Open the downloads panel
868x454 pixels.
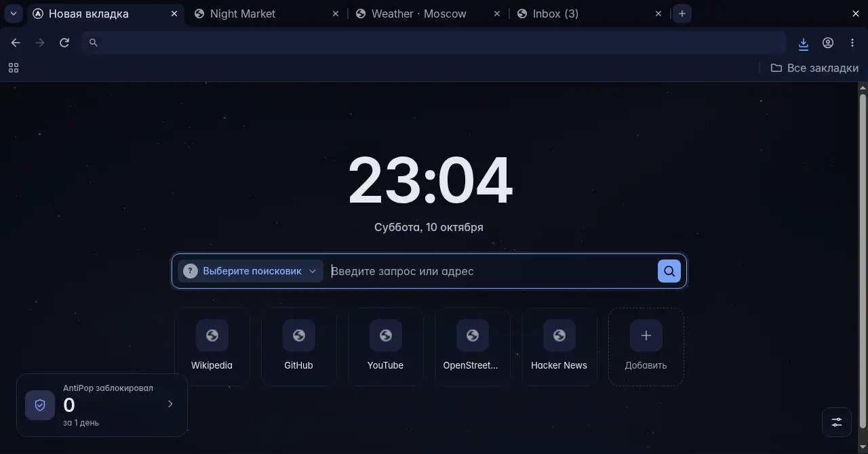point(804,43)
